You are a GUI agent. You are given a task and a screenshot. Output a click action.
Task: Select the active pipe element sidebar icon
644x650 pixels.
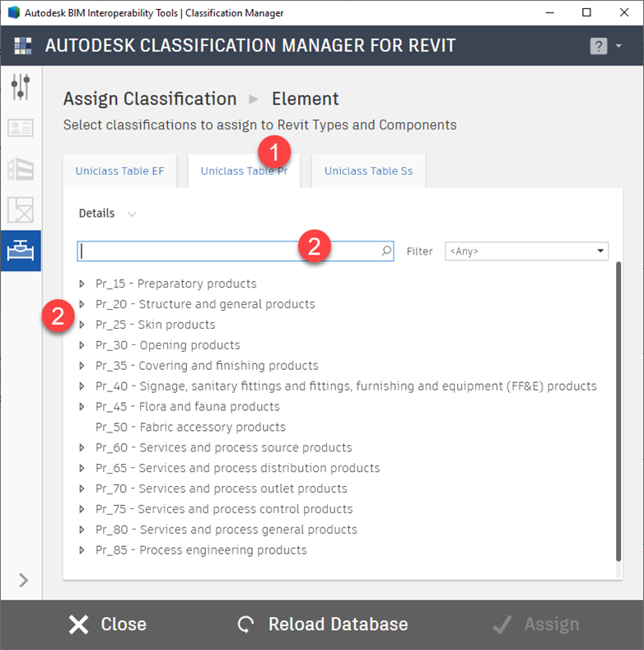(x=21, y=250)
